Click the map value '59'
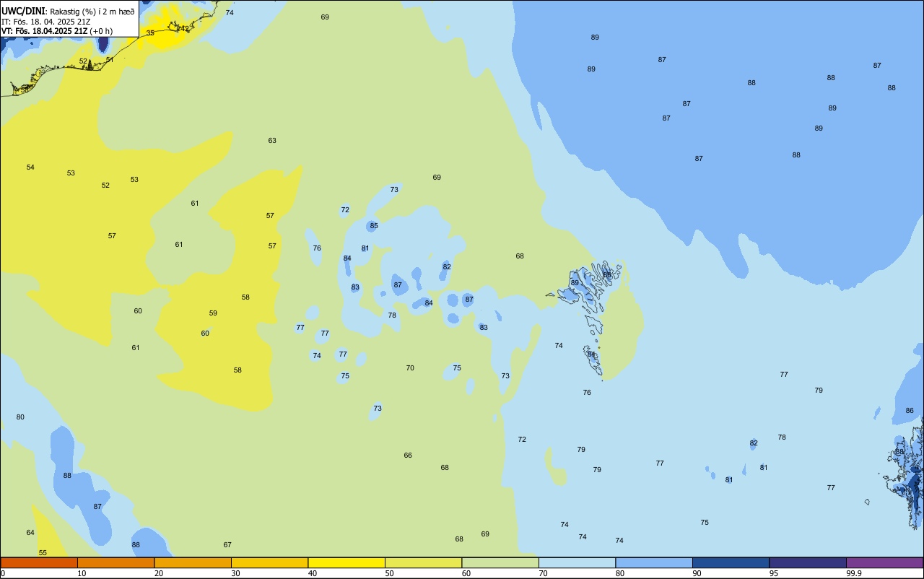 tap(213, 313)
